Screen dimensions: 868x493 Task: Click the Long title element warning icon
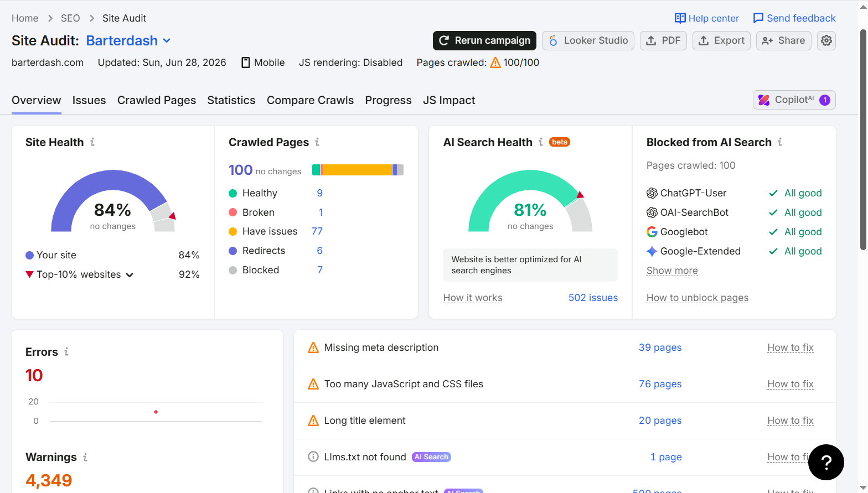[313, 421]
